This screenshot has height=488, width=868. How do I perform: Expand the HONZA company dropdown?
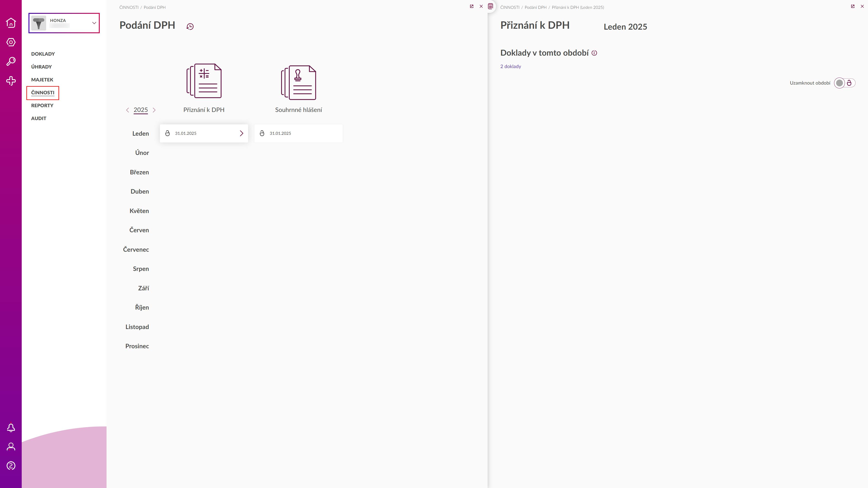click(94, 23)
